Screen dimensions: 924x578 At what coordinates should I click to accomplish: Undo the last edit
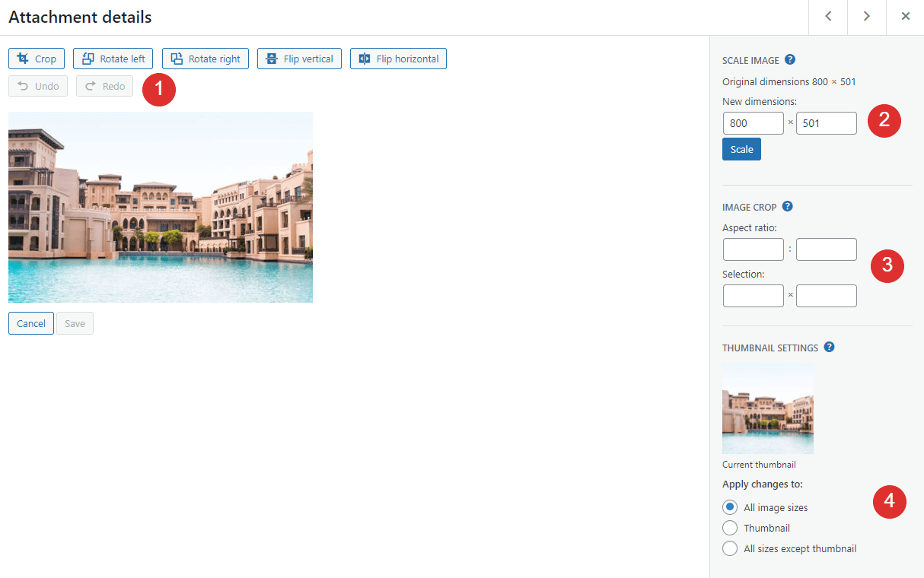[x=37, y=85]
